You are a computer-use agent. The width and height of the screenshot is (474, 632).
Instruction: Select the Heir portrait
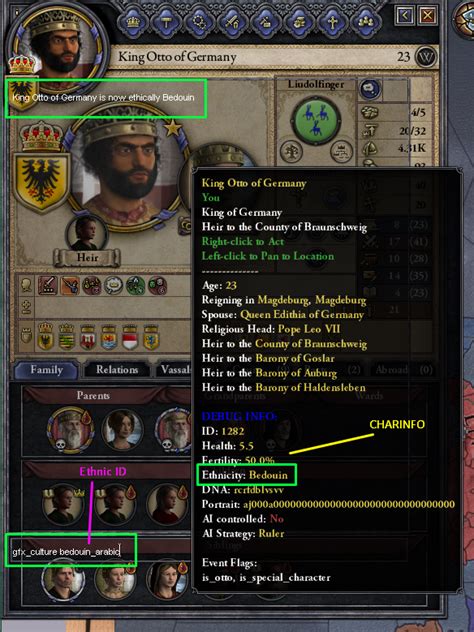click(86, 234)
